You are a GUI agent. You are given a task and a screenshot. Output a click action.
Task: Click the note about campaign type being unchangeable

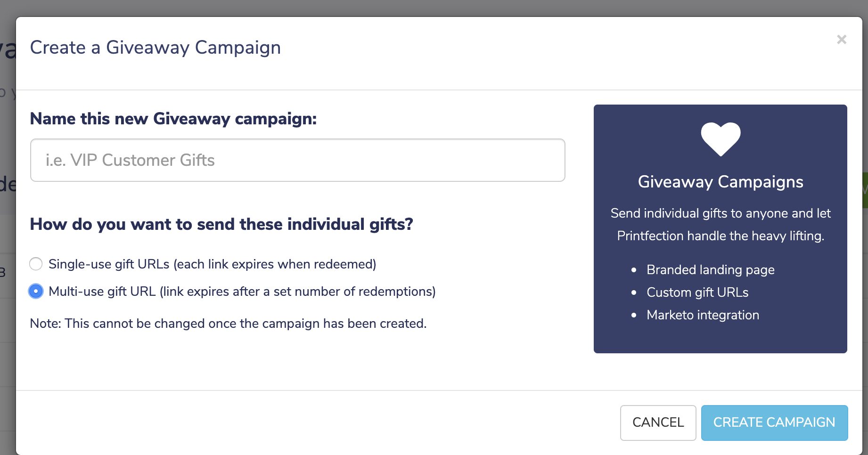click(x=228, y=324)
